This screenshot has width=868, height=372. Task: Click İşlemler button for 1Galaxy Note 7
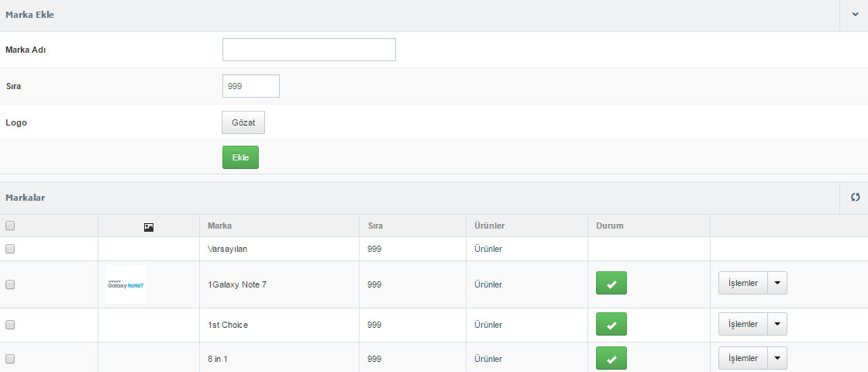(743, 283)
